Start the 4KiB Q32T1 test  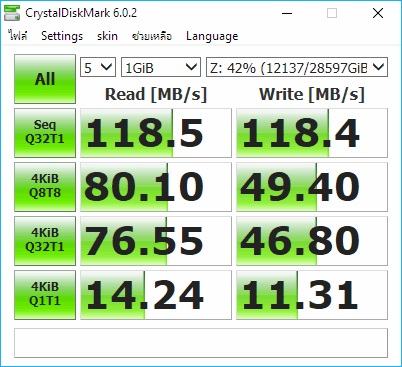point(45,241)
